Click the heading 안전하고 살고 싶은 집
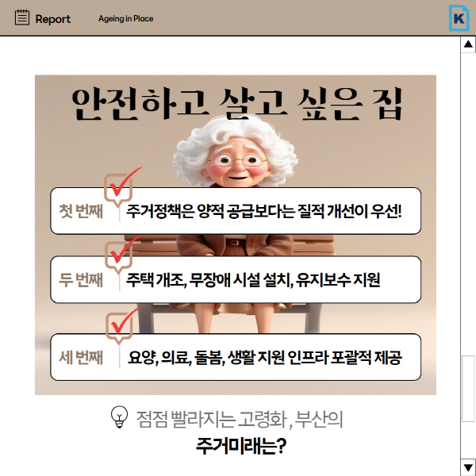The image size is (476, 476). click(x=237, y=104)
